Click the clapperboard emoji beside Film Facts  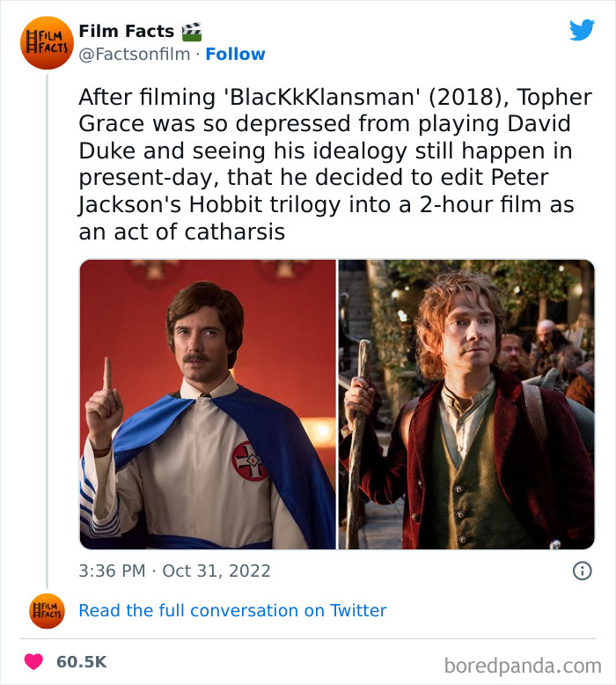coord(191,32)
